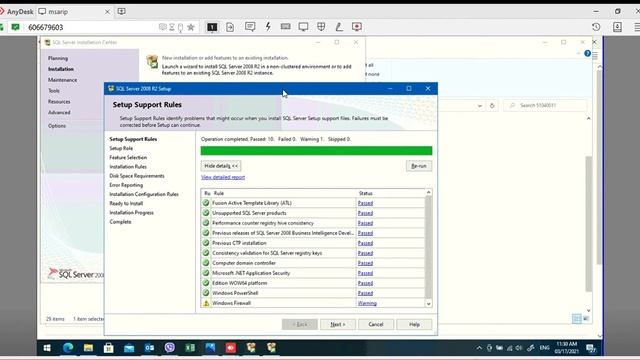Select Disk Space Requirements step

[137, 176]
